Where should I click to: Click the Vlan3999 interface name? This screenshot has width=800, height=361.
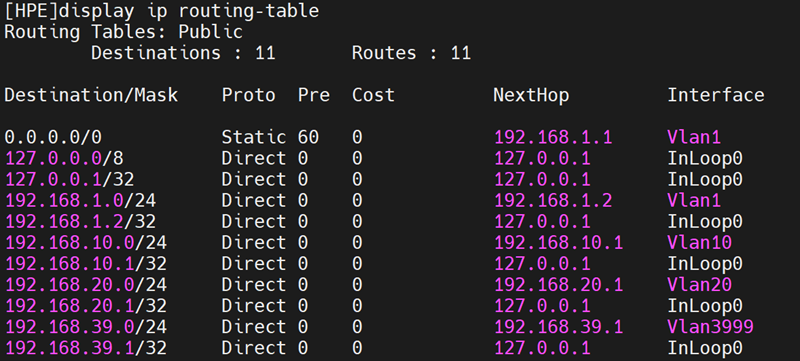tap(710, 327)
